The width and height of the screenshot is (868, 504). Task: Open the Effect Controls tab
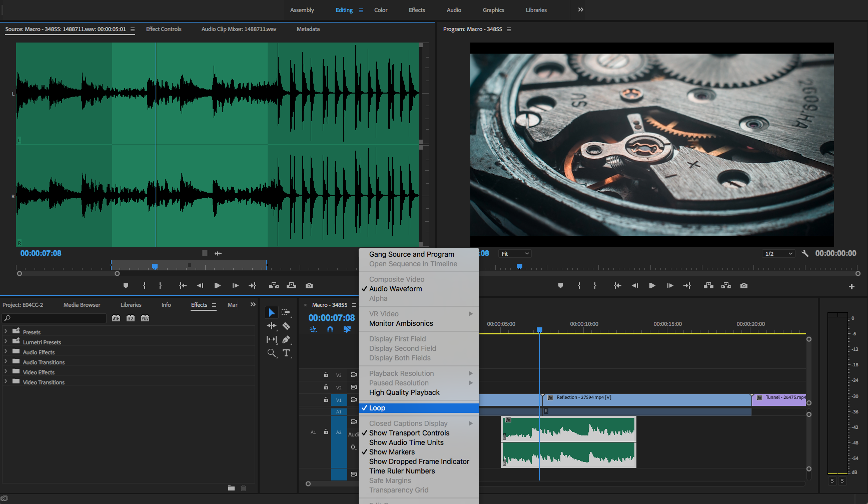[164, 29]
